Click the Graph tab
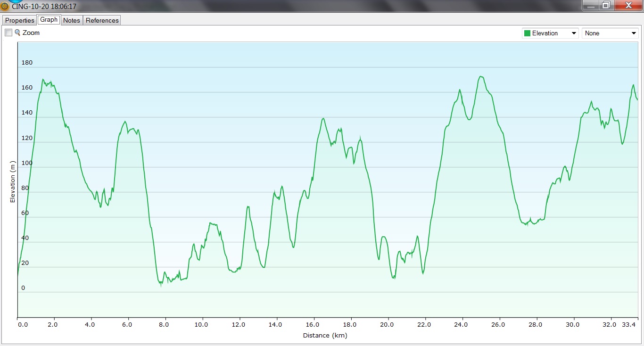 click(x=49, y=20)
